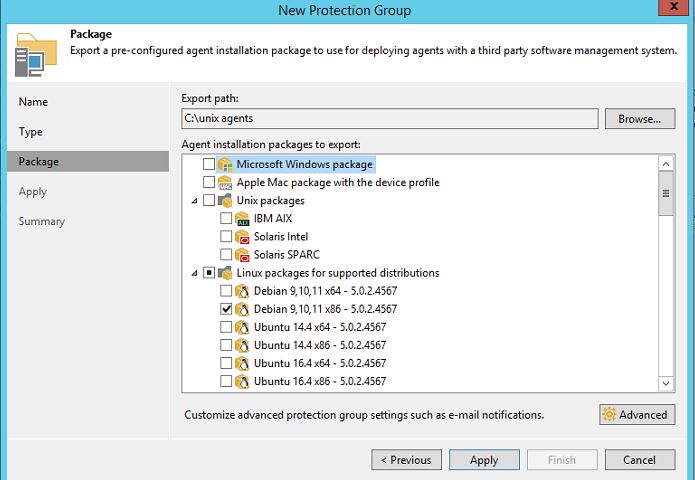Click the IBM AIX icon

[242, 218]
